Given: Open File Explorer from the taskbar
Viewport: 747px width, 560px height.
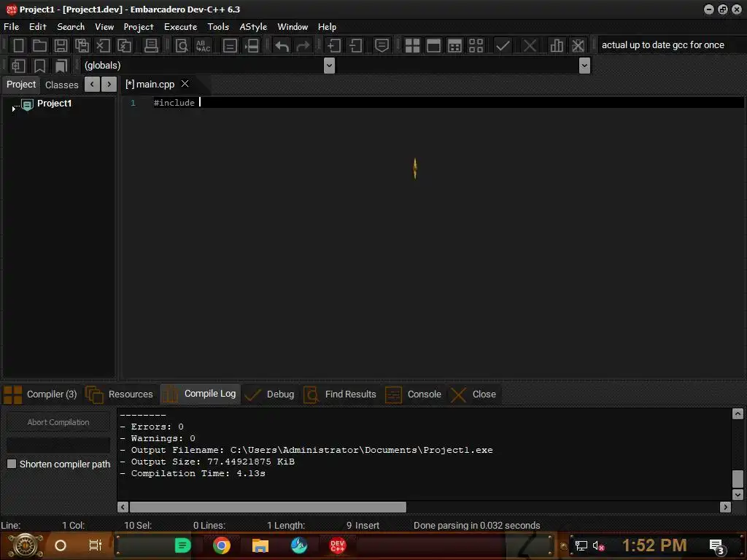Looking at the screenshot, I should 260,545.
